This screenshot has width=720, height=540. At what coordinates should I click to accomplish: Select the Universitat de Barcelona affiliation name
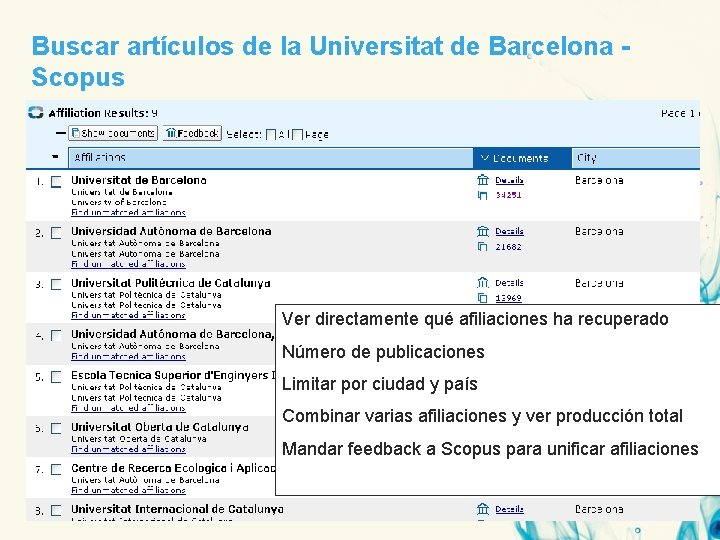(x=139, y=180)
